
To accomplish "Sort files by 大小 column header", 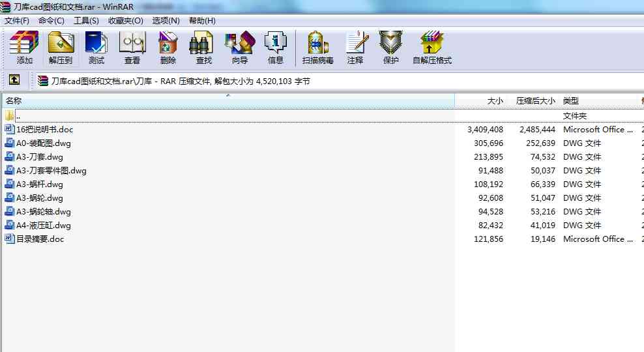I will pyautogui.click(x=495, y=101).
